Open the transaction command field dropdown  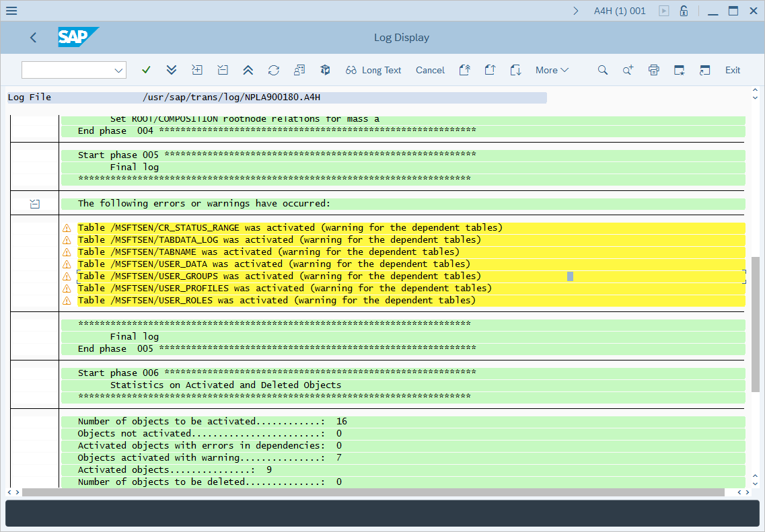coord(119,70)
